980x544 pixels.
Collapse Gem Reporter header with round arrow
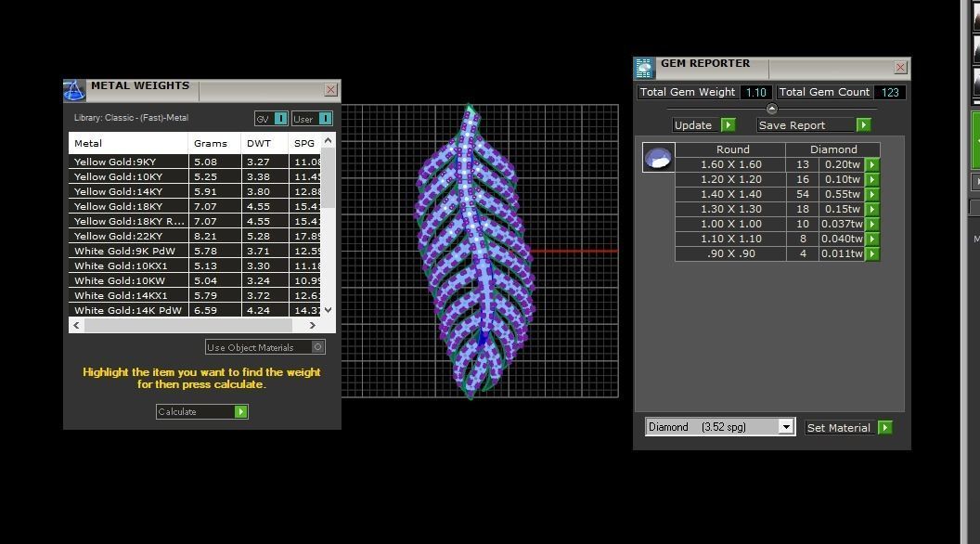(x=772, y=109)
